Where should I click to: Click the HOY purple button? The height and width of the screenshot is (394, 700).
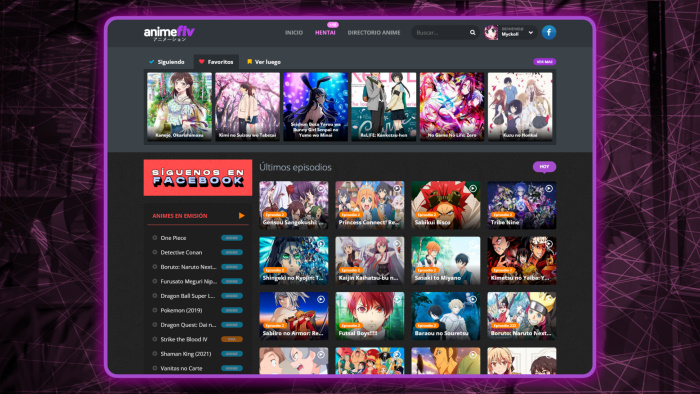coord(544,166)
